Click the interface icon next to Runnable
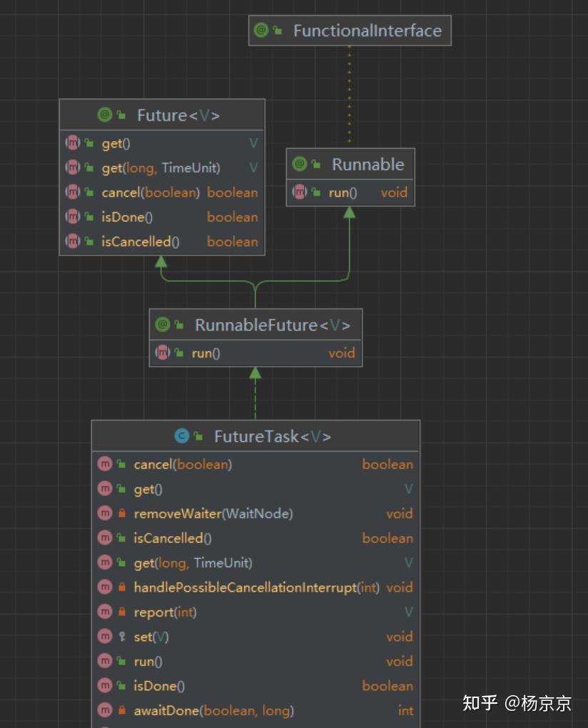Screen dimensions: 588x728 tap(299, 164)
